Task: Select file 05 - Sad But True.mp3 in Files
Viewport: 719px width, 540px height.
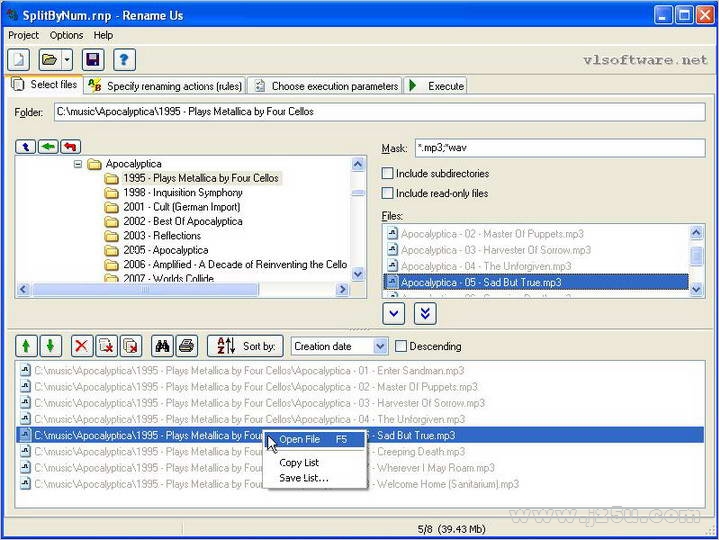Action: 536,282
